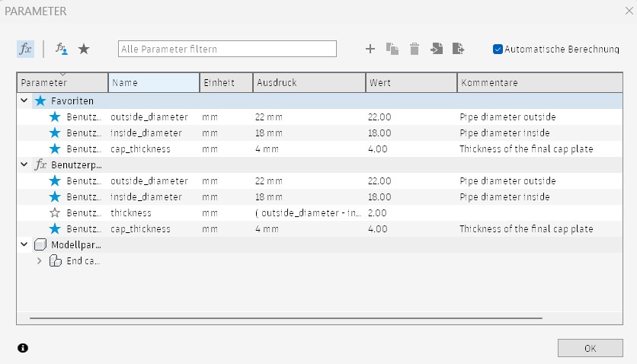Click the Alle Parameter filtern search field

[x=227, y=49]
